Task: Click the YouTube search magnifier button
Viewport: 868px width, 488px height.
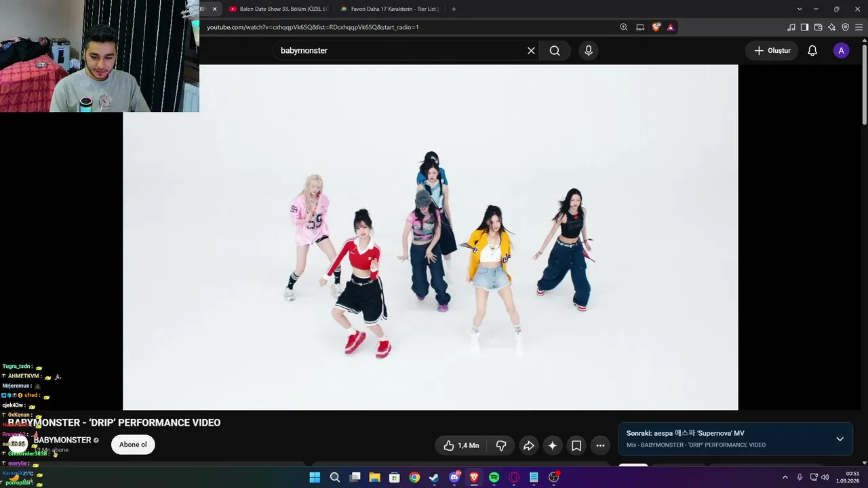Action: [555, 51]
